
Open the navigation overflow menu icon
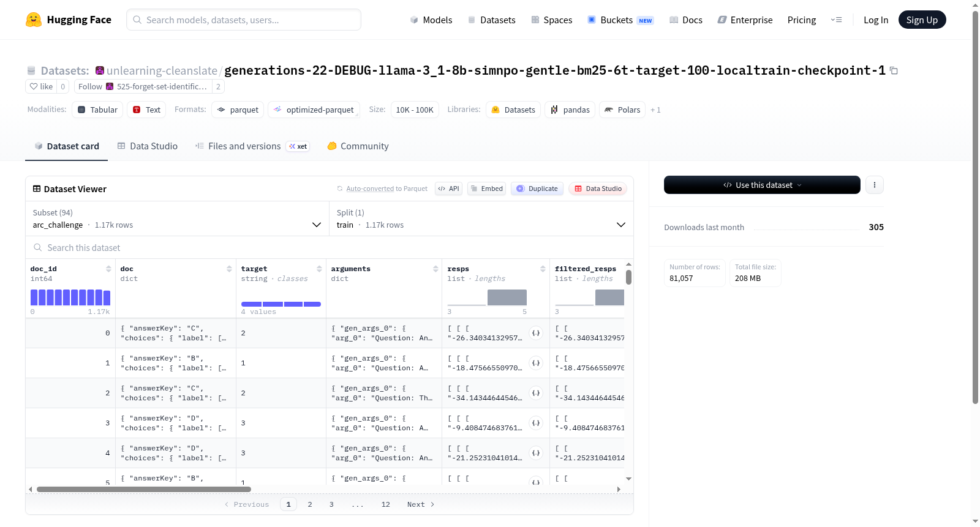[836, 20]
